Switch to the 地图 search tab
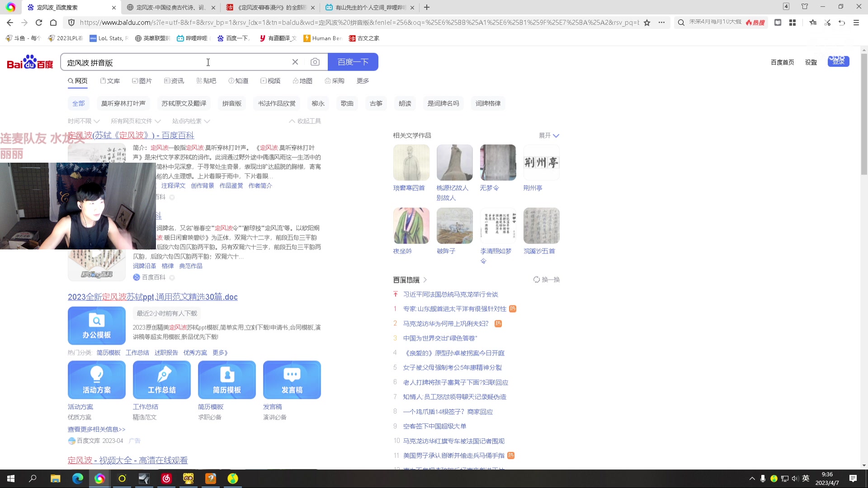 point(302,81)
